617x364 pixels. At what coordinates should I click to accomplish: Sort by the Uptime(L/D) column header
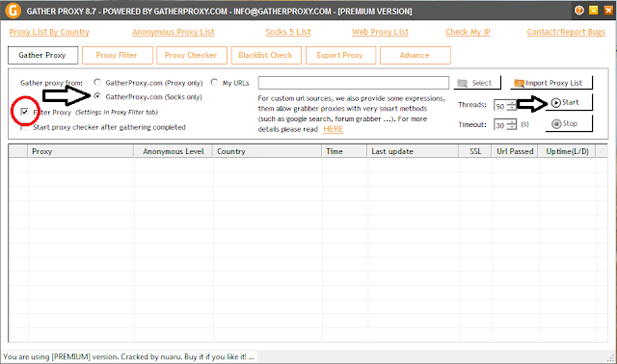pyautogui.click(x=567, y=151)
